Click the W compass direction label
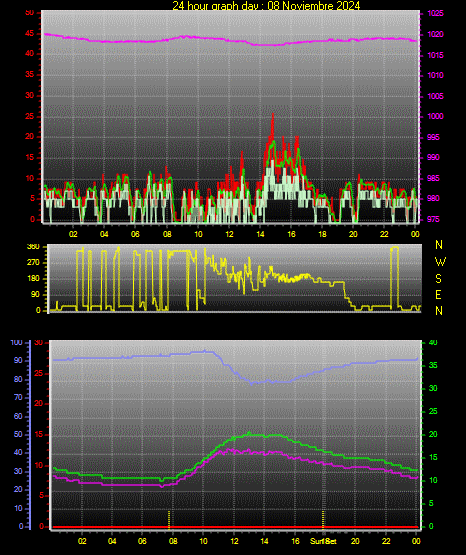The image size is (466, 555). 440,262
